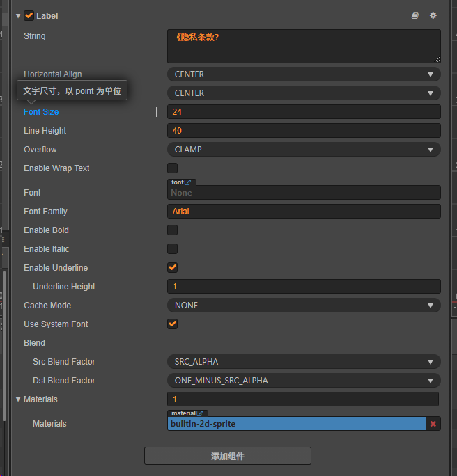The width and height of the screenshot is (457, 476).
Task: Click the Font Family Arial field
Action: 304,212
